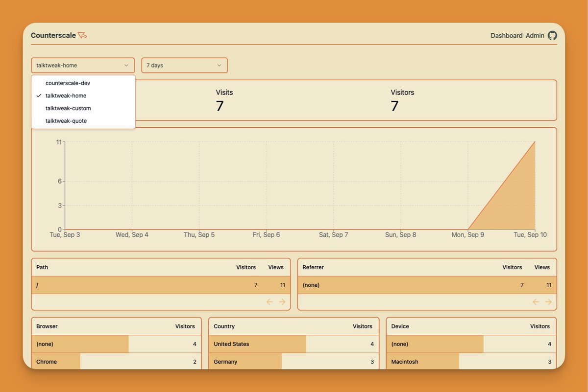This screenshot has height=392, width=588.
Task: Click the Macintosh device row
Action: coord(471,362)
